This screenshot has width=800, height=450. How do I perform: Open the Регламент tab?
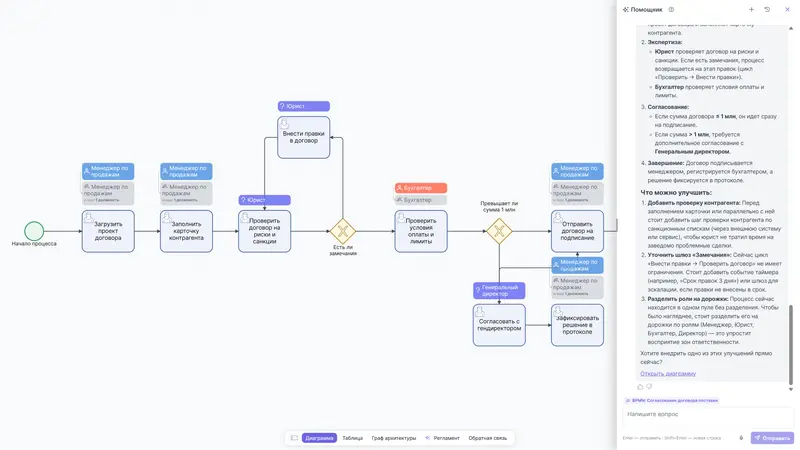[x=442, y=438]
